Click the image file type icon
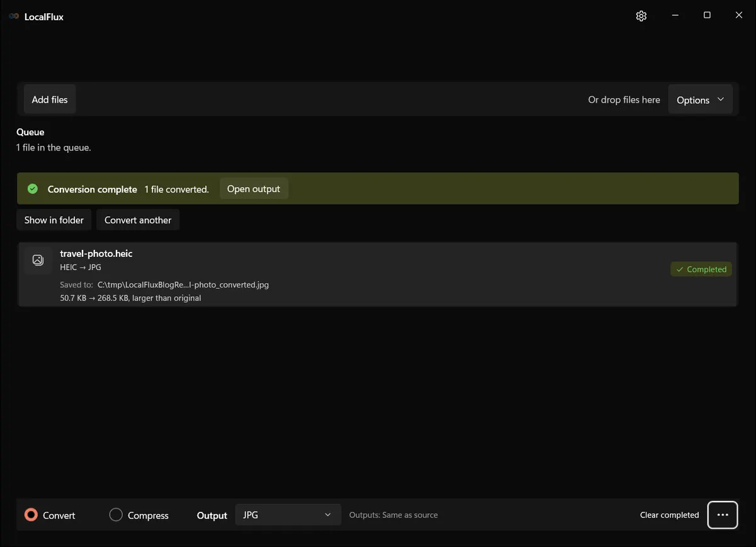Screen dimensions: 756x547 38,260
